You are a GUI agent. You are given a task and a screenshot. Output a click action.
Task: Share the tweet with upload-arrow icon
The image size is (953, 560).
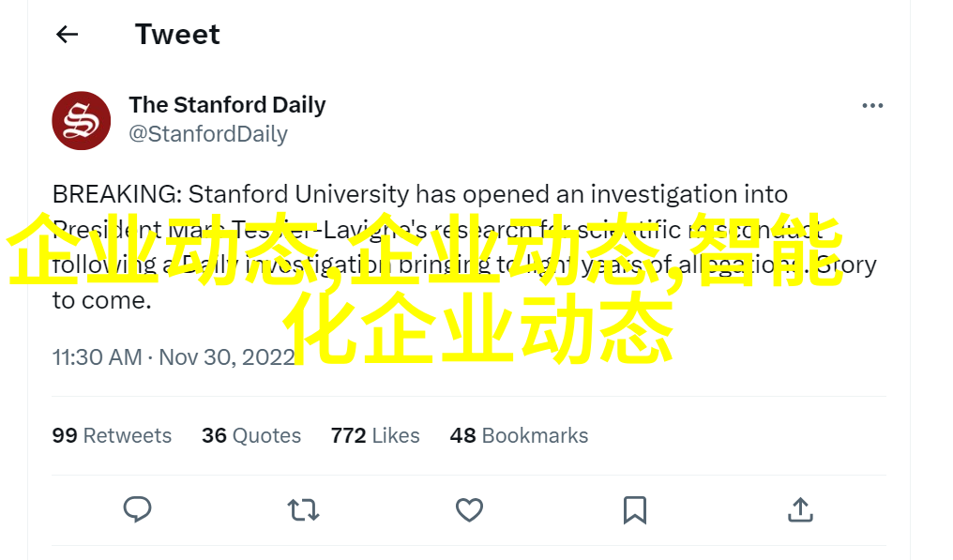point(800,509)
